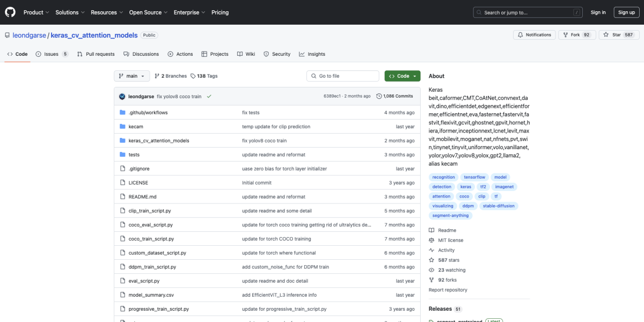Open the ddpm_train_script.py file
The width and height of the screenshot is (644, 322).
coord(152,267)
